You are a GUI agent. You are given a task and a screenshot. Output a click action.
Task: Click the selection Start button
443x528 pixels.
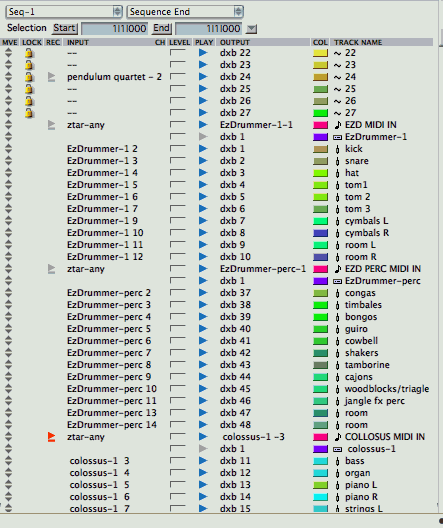point(64,28)
